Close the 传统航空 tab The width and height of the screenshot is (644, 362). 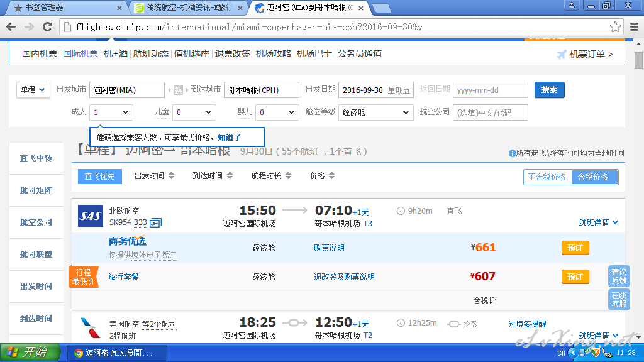(240, 8)
